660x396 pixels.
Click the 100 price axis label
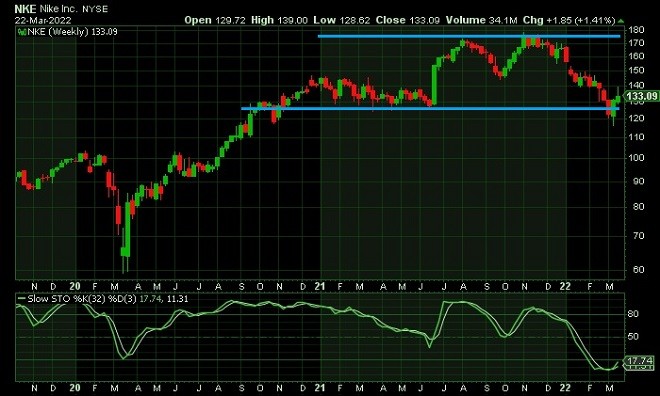coord(636,158)
